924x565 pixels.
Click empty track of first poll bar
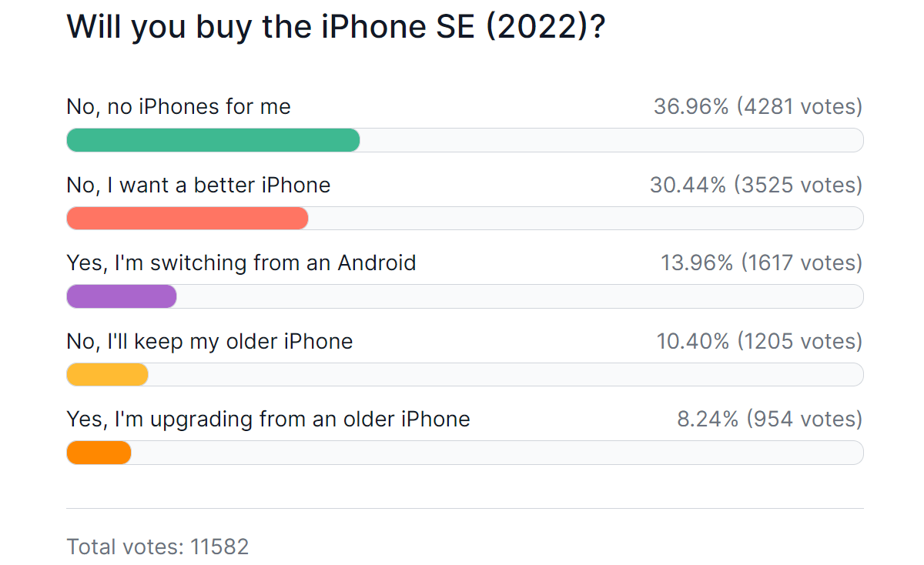pos(612,140)
